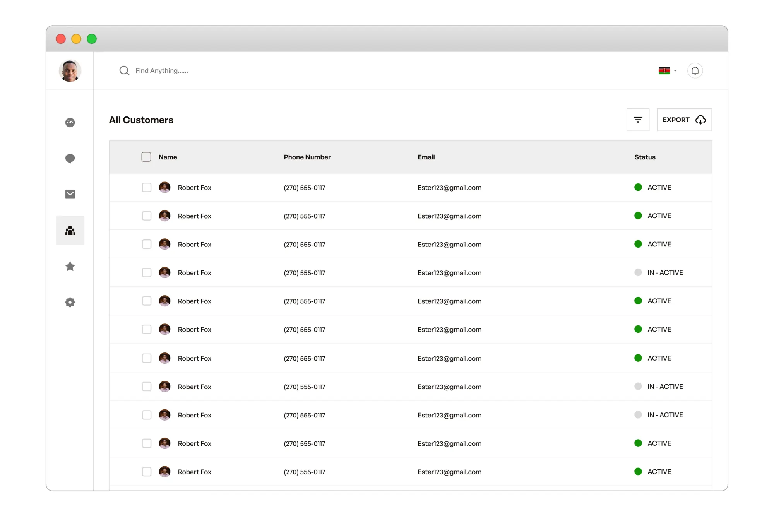Tick the checkbox in the sixth customer row

(147, 329)
